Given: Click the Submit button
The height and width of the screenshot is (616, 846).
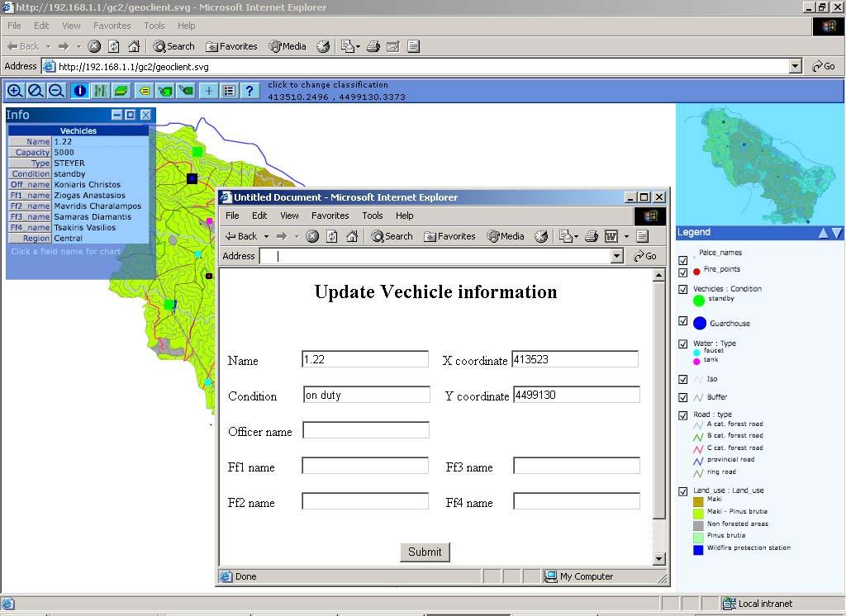Looking at the screenshot, I should click(x=425, y=552).
